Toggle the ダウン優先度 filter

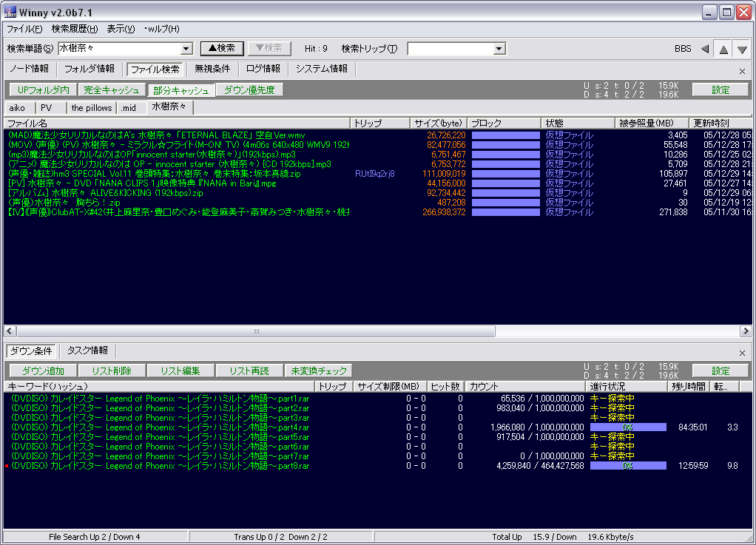tap(249, 90)
